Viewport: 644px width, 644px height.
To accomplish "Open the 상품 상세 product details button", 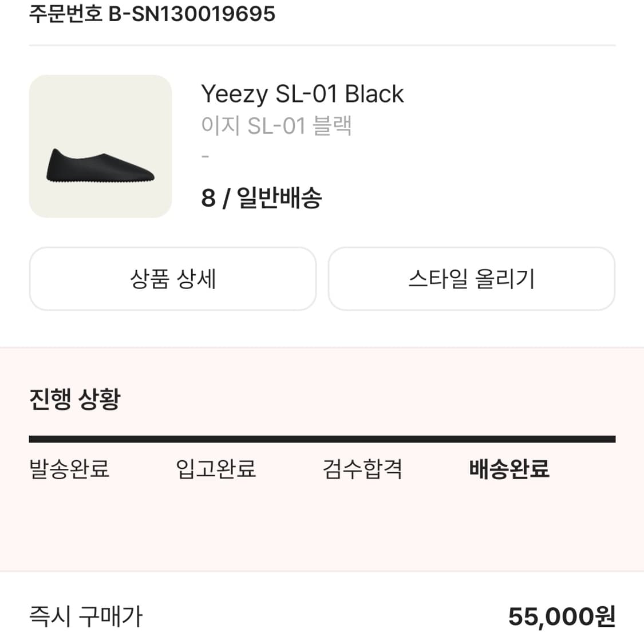I will coord(173,279).
